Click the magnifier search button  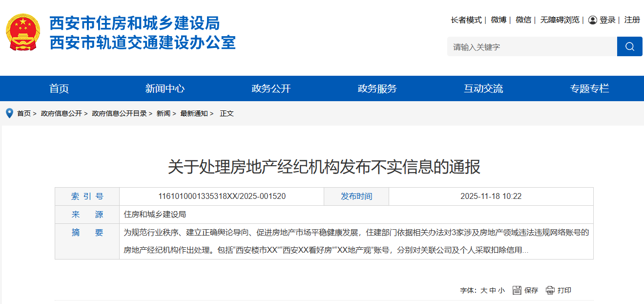click(x=629, y=46)
